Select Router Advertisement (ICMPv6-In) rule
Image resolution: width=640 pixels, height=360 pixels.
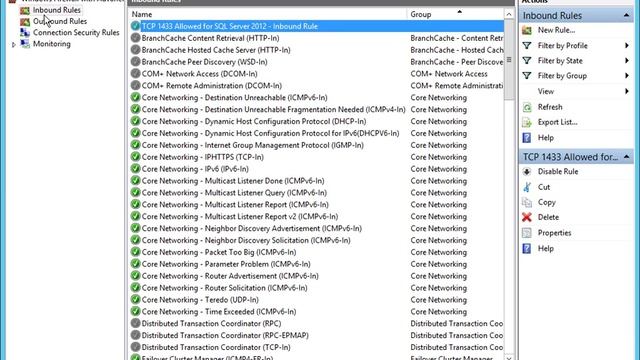[230, 276]
